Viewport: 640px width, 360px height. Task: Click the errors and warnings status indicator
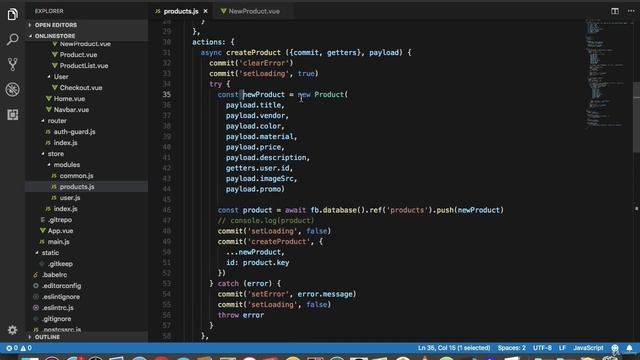19,348
